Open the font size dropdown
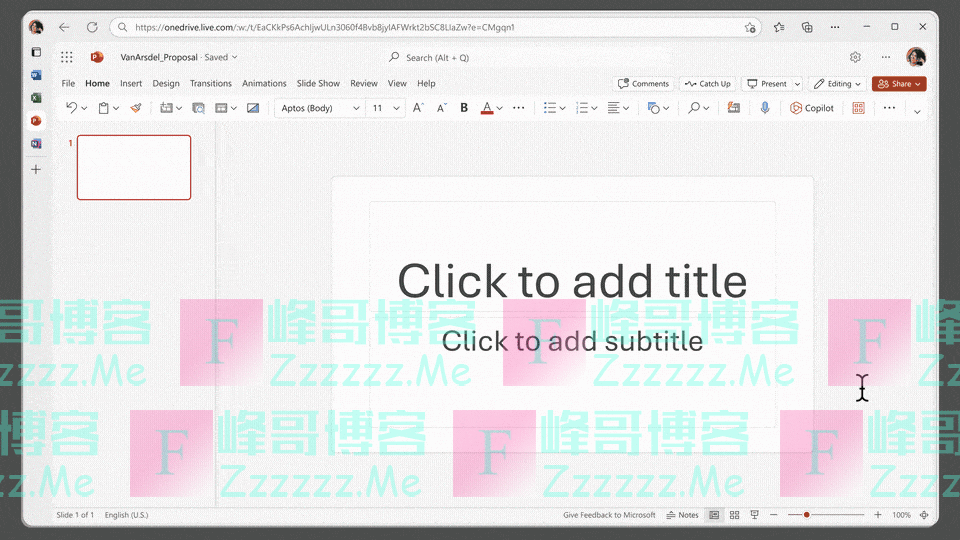This screenshot has height=540, width=960. (397, 108)
